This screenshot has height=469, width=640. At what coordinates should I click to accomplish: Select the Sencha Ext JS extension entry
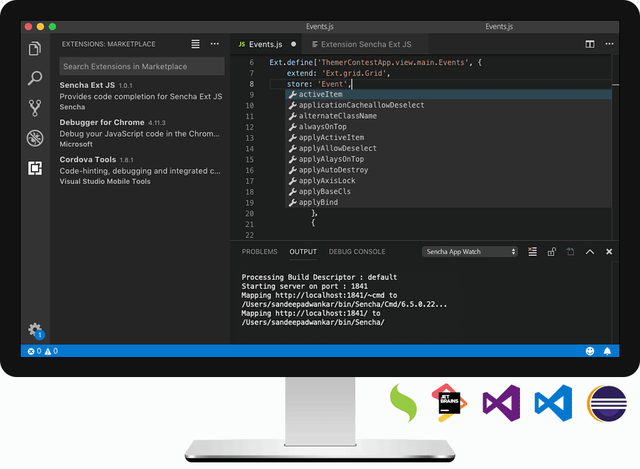coord(141,96)
